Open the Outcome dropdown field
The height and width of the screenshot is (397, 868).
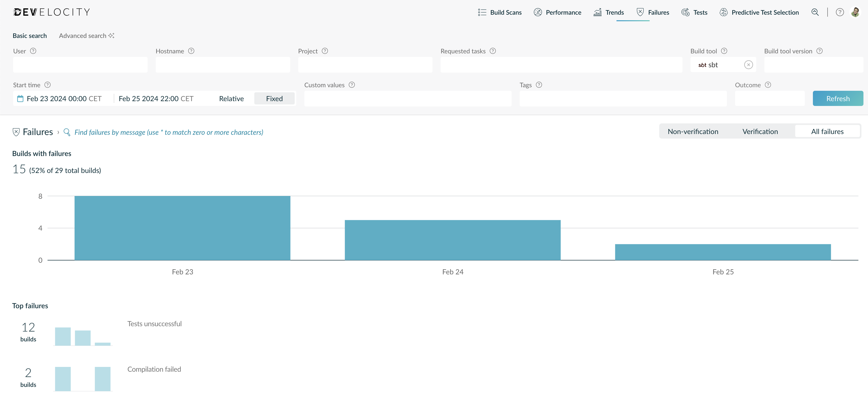pos(770,99)
